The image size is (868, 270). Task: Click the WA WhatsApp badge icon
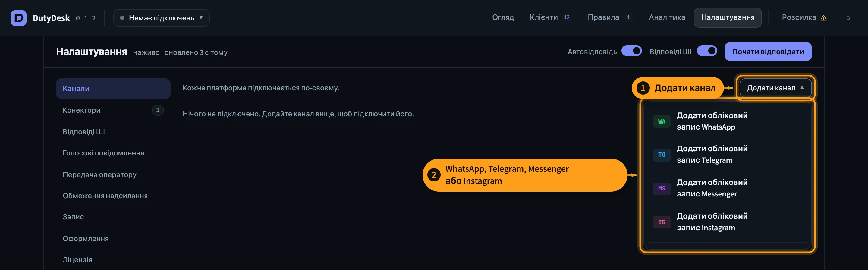[662, 121]
